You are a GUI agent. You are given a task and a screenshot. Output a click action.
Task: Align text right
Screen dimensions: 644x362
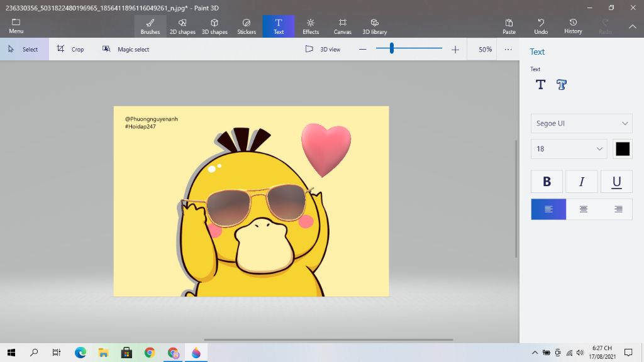click(x=618, y=209)
